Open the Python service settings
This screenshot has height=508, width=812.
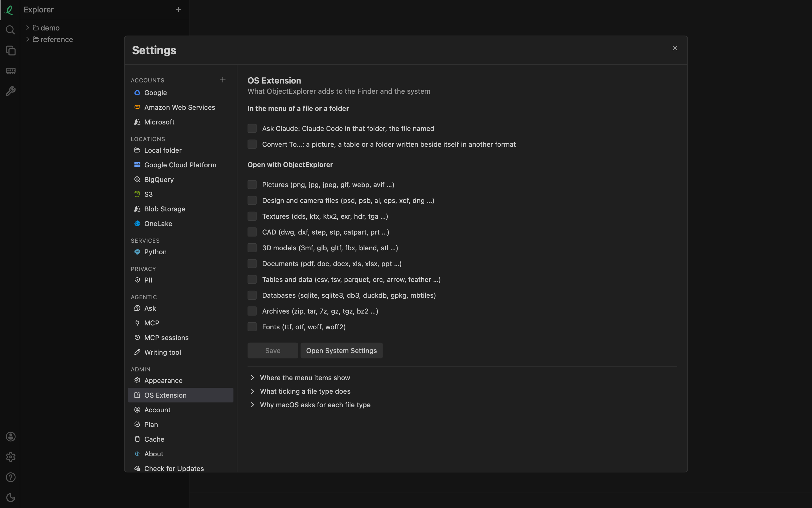(180, 252)
